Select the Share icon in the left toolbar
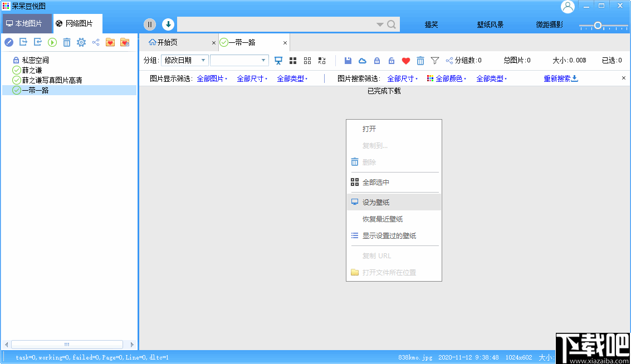Viewport: 631px width, 364px height. coord(96,42)
